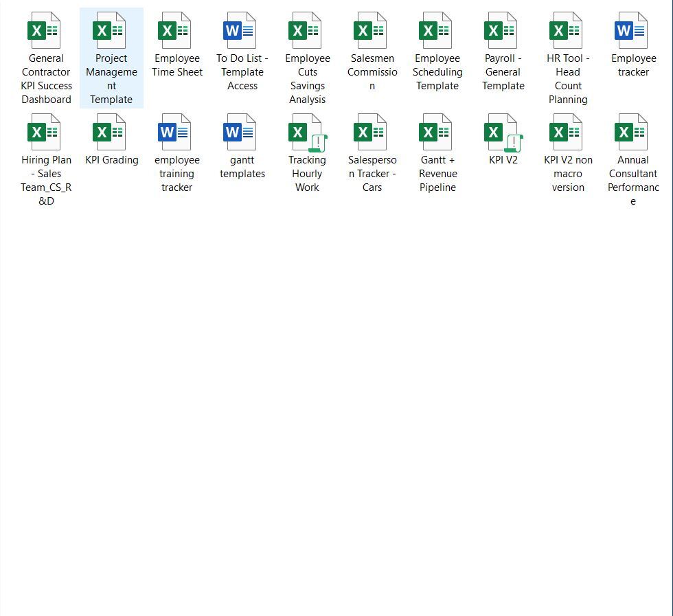
Task: Select the employee training tracker Word document
Action: (176, 133)
